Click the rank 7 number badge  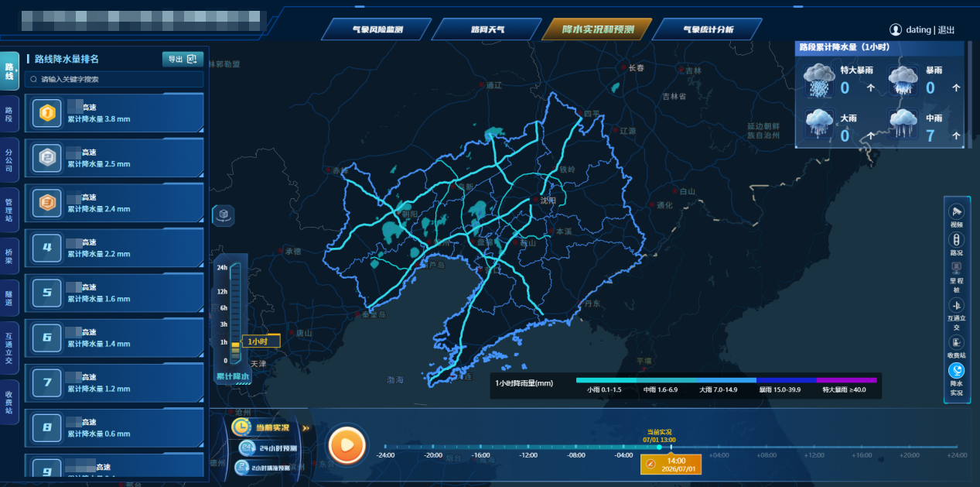point(46,382)
